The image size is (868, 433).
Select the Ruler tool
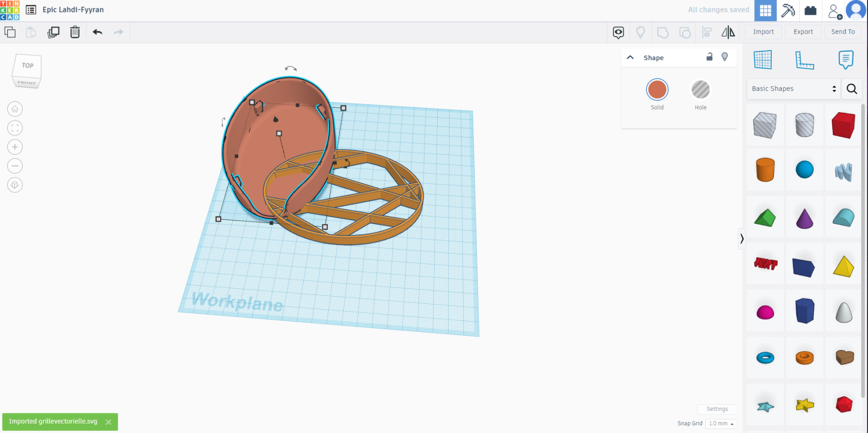(x=804, y=60)
